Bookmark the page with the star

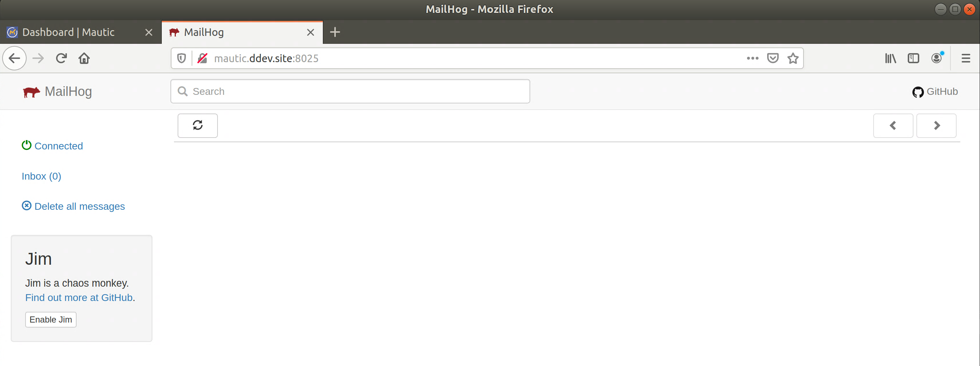click(x=793, y=58)
